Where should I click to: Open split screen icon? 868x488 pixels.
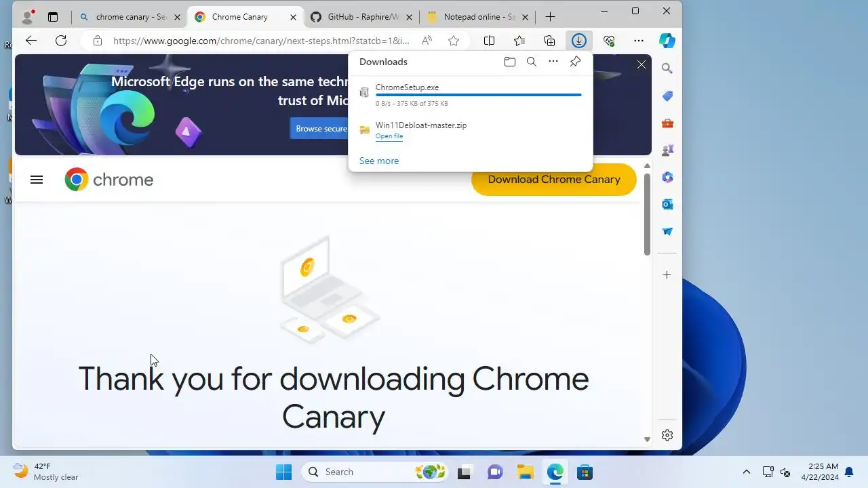(489, 41)
